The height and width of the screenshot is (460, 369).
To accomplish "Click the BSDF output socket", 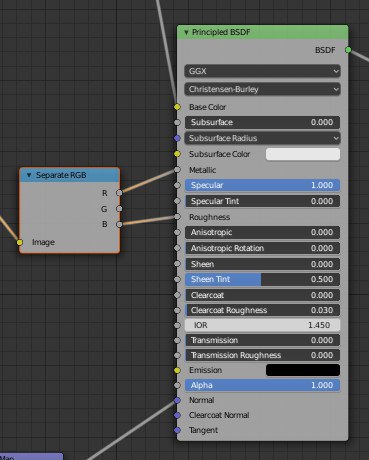I will pos(348,50).
